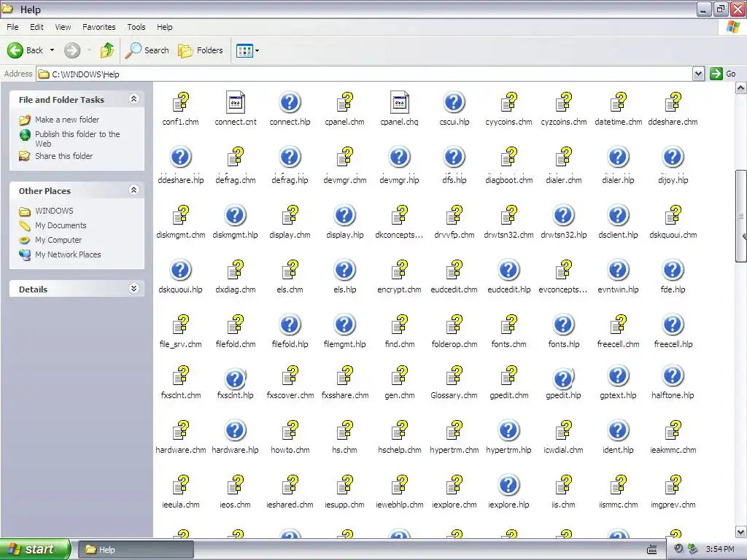The height and width of the screenshot is (560, 747).
Task: Click the address bar path field
Action: tap(365, 74)
